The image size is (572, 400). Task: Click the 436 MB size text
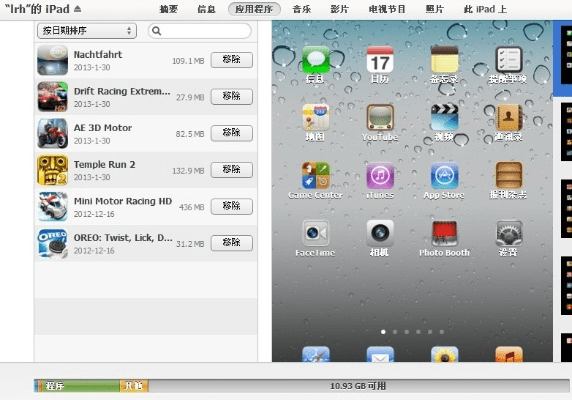point(192,207)
